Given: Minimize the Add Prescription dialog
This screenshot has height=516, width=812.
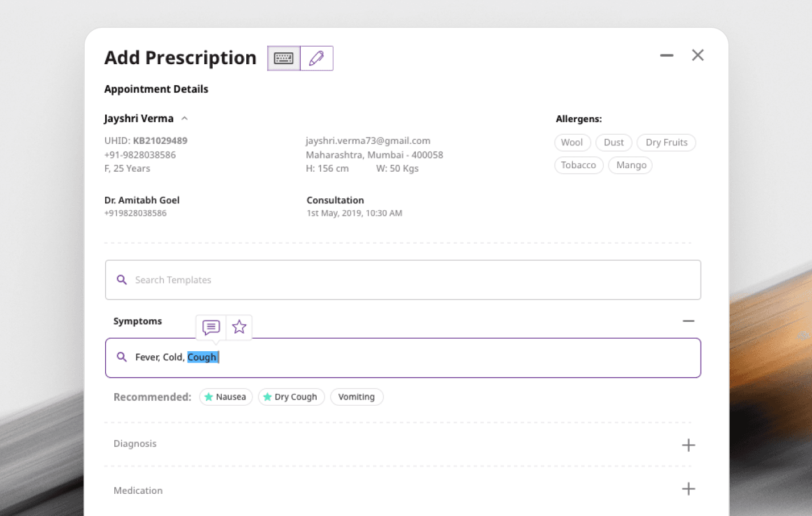Looking at the screenshot, I should coord(666,55).
